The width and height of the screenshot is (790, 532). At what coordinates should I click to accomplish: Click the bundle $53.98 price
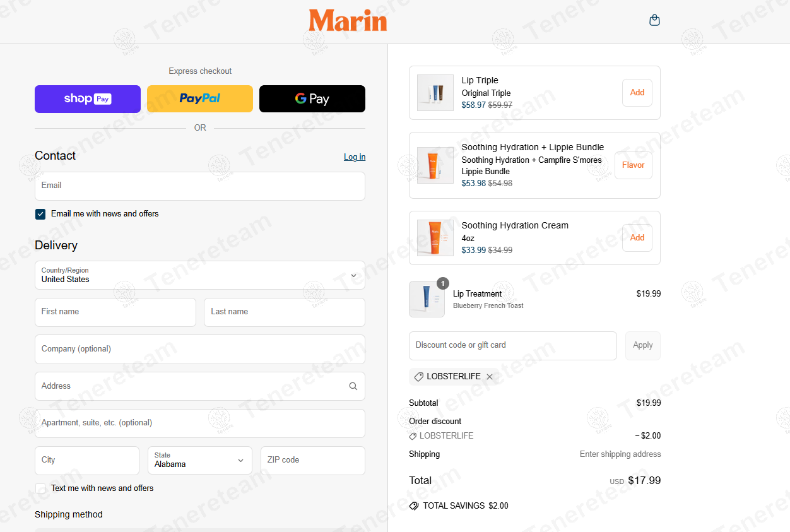pyautogui.click(x=474, y=184)
